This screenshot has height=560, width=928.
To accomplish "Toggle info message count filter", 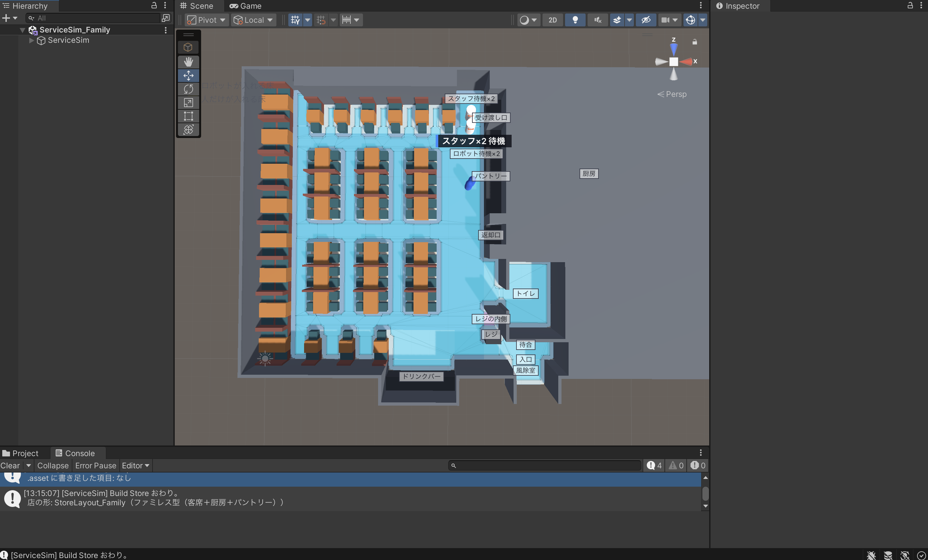I will coord(654,465).
